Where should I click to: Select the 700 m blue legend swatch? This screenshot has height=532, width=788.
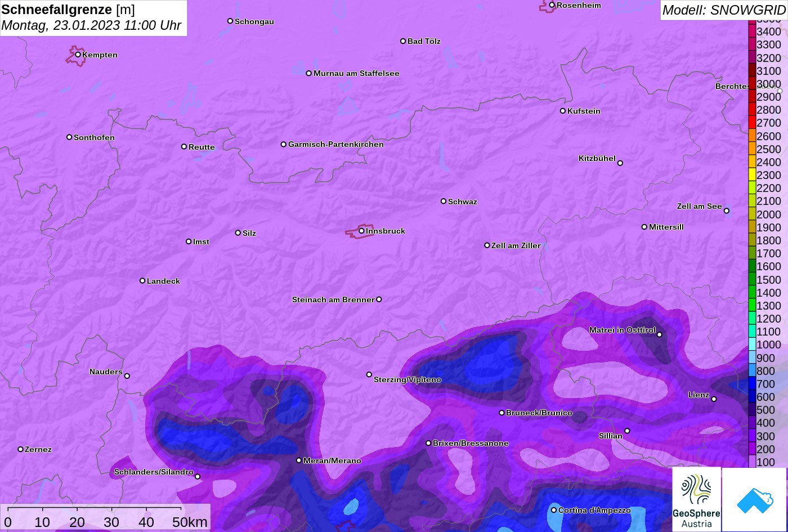click(x=751, y=384)
